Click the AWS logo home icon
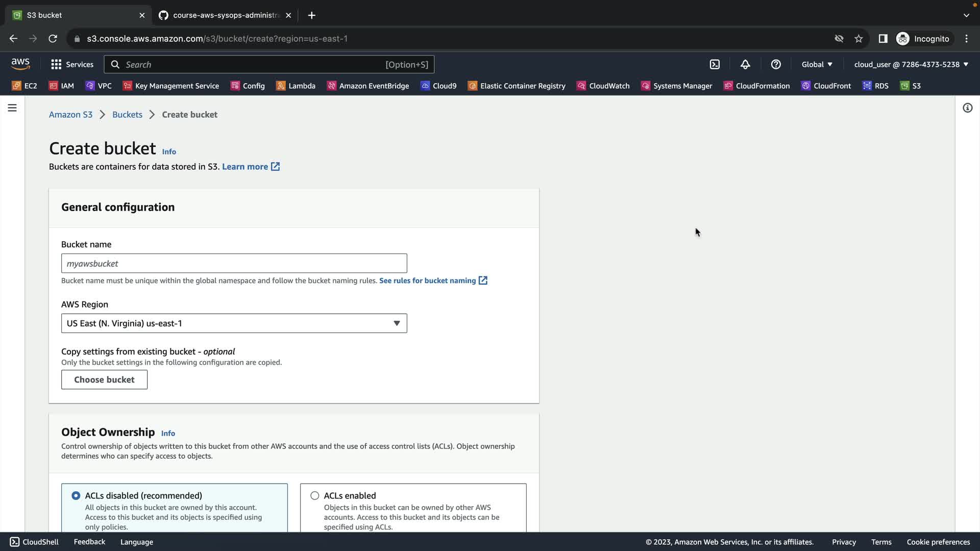This screenshot has height=551, width=980. point(20,64)
